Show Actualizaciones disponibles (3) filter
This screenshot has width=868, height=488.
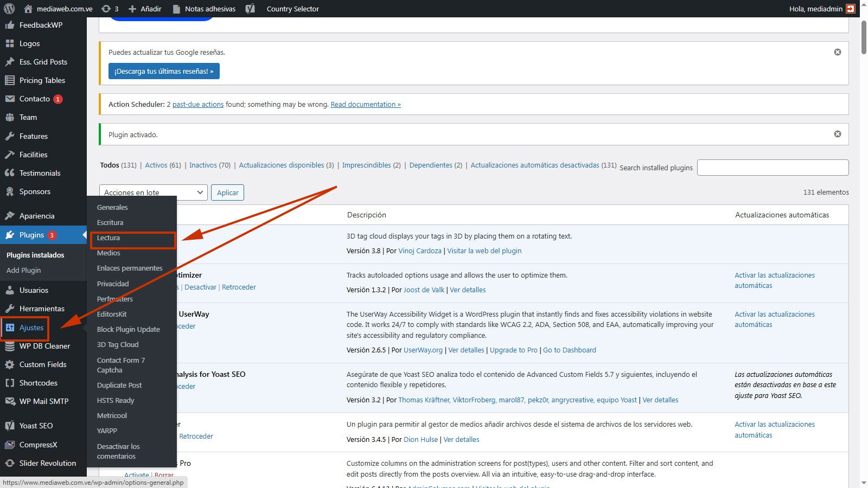pos(286,165)
